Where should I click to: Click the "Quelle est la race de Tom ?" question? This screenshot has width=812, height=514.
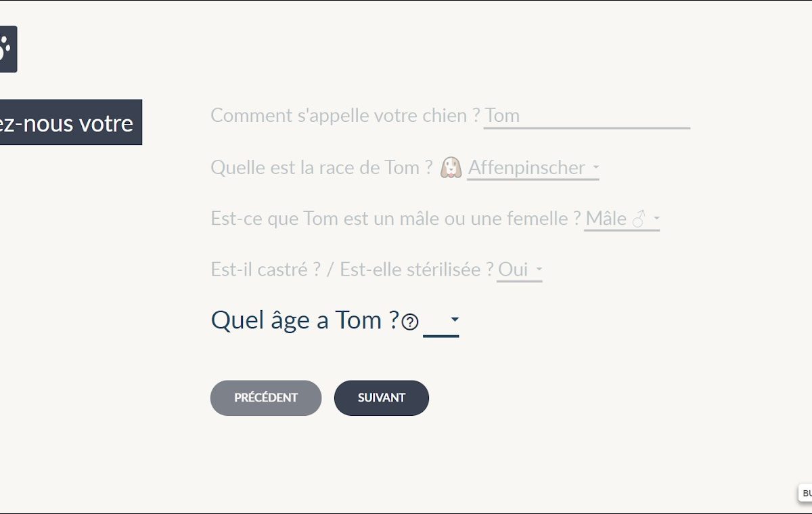point(321,167)
